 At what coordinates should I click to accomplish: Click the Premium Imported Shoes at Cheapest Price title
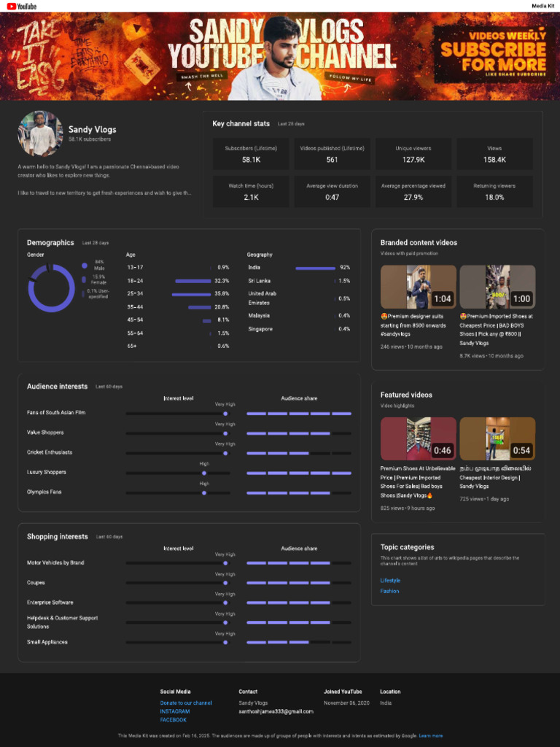(496, 329)
